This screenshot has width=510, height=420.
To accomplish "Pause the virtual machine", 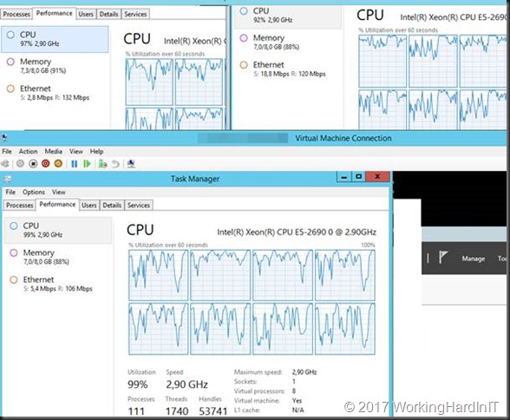I will pyautogui.click(x=75, y=164).
